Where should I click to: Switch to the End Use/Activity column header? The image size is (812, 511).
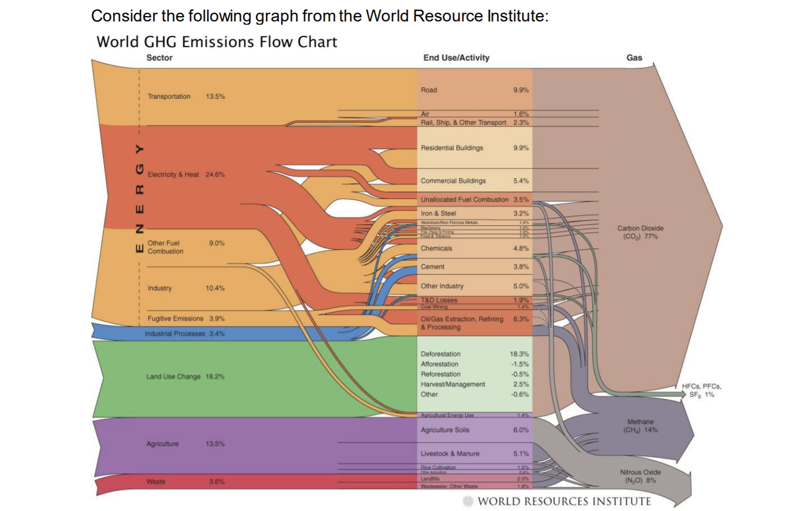pyautogui.click(x=456, y=57)
